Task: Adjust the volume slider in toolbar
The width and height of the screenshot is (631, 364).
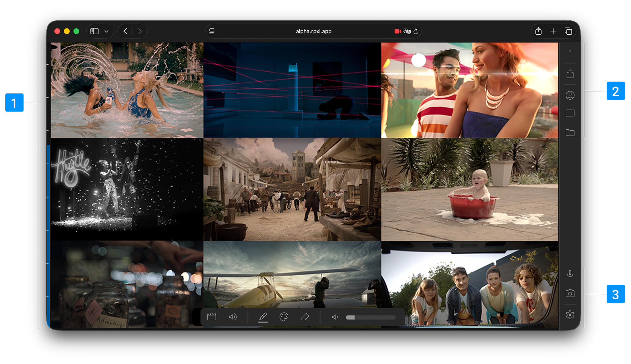Action: [370, 317]
